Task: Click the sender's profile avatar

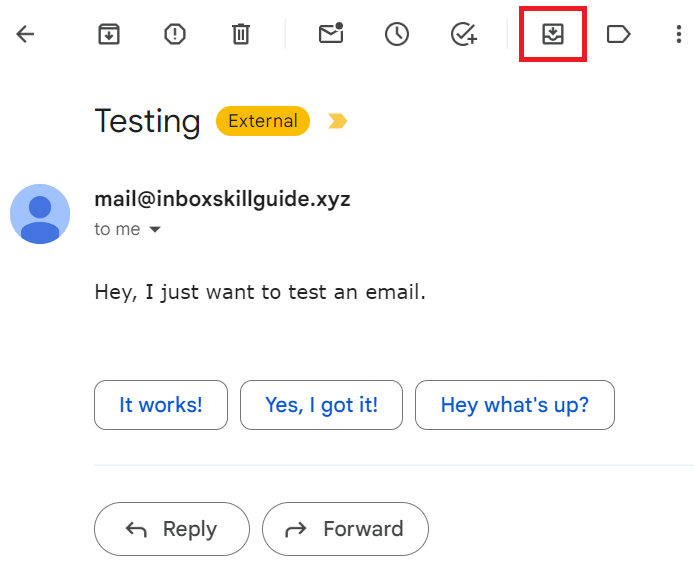Action: coord(40,214)
